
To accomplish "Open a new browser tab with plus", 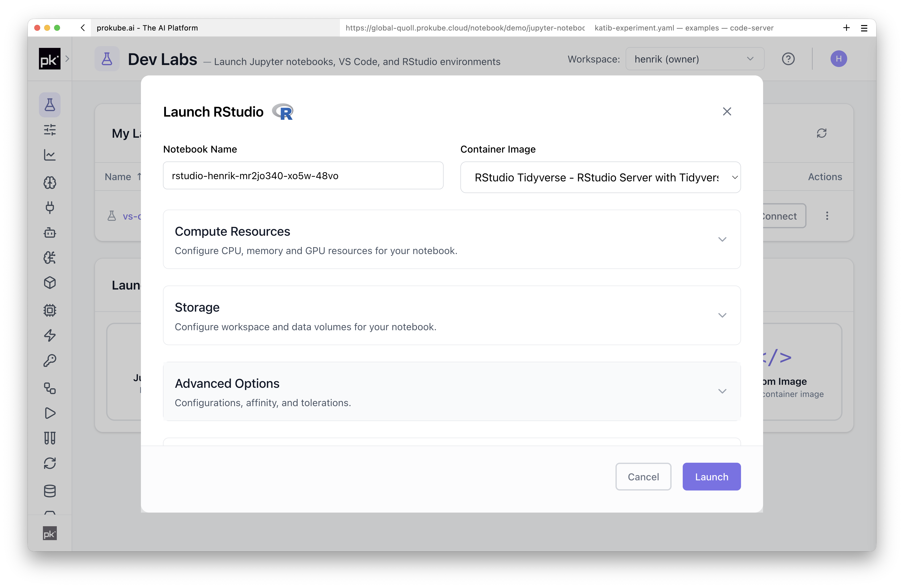I will (x=846, y=28).
